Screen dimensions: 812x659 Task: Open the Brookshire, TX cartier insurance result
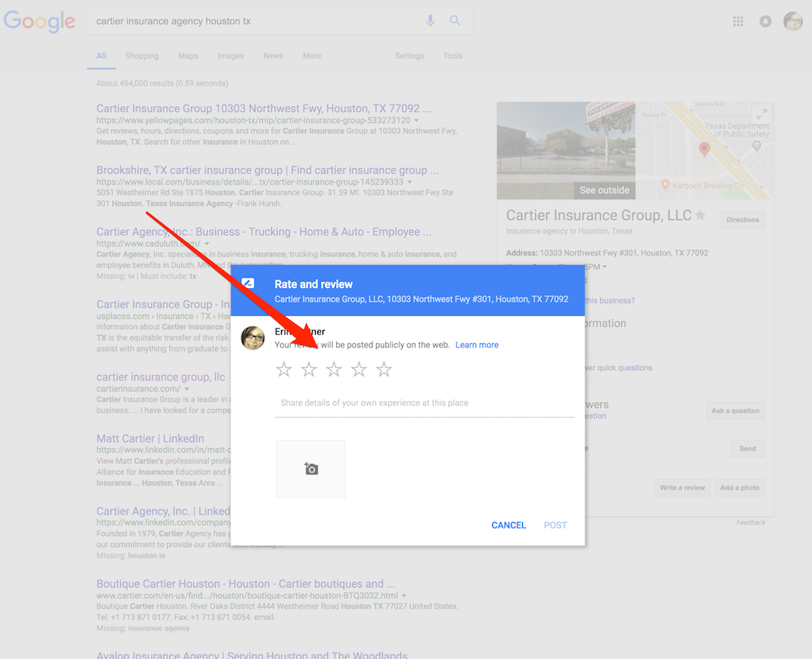pos(267,170)
